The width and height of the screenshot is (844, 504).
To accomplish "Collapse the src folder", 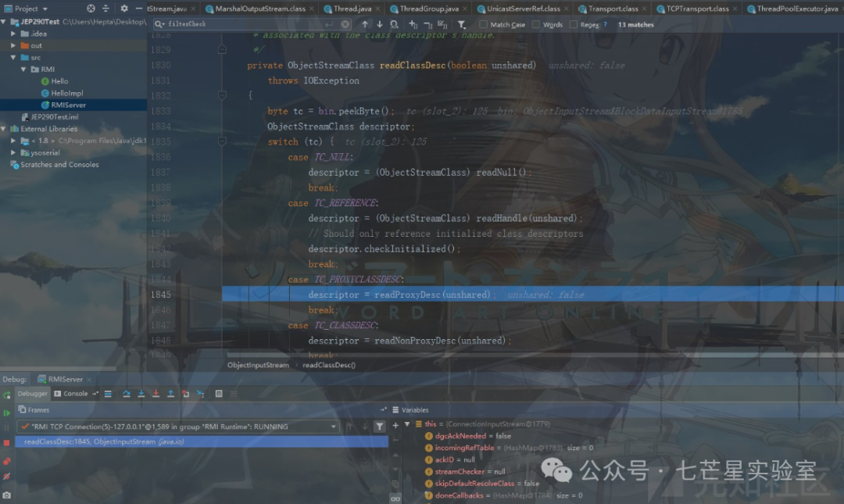I will (x=13, y=57).
